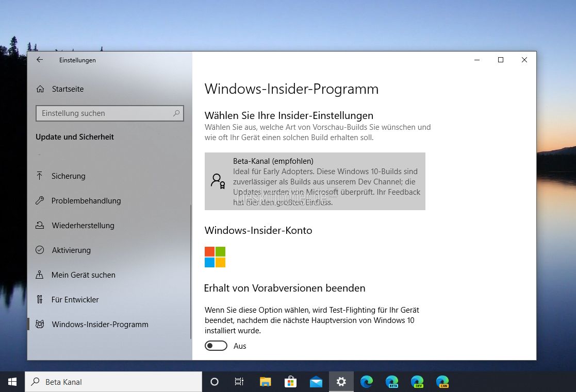The image size is (576, 392).
Task: Launch stable Microsoft Edge from taskbar
Action: pos(367,382)
